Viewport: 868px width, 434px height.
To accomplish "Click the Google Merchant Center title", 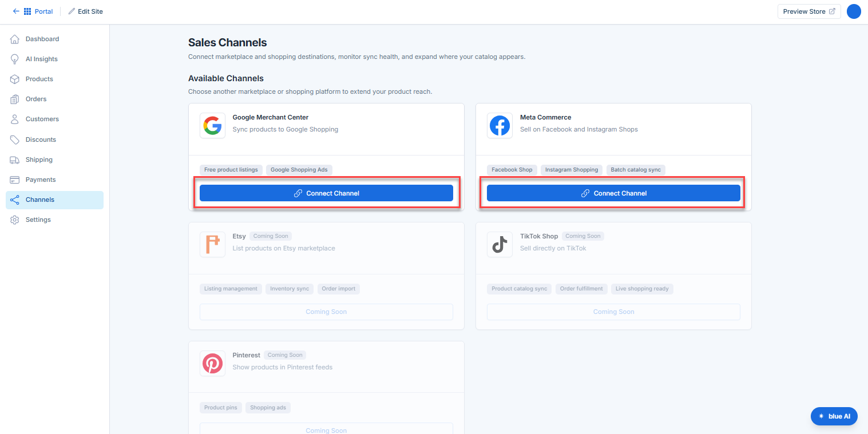I will tap(271, 117).
